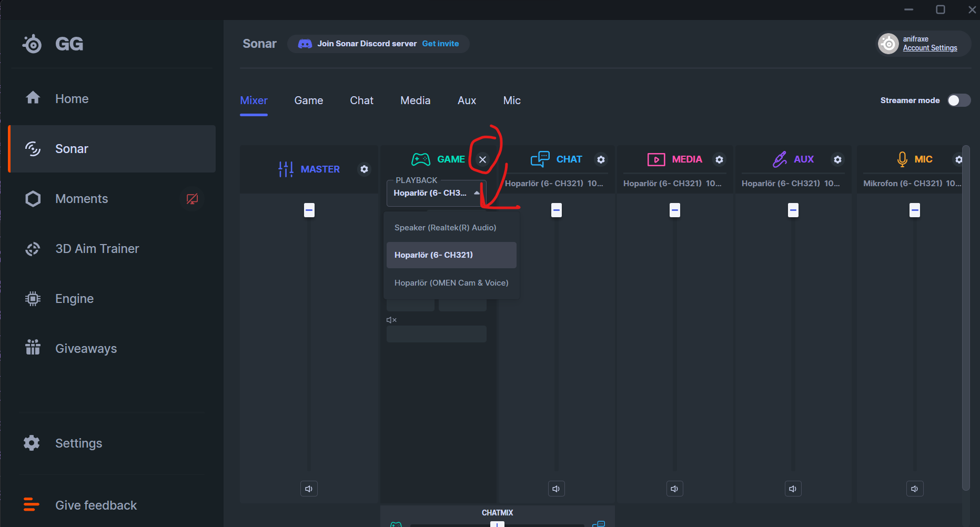The height and width of the screenshot is (527, 980).
Task: Click the Sonar page heading
Action: 259,44
